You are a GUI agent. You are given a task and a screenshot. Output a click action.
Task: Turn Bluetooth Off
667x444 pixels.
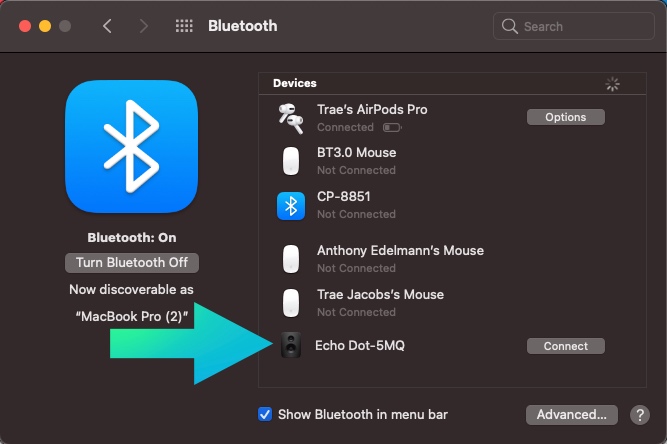(x=132, y=263)
